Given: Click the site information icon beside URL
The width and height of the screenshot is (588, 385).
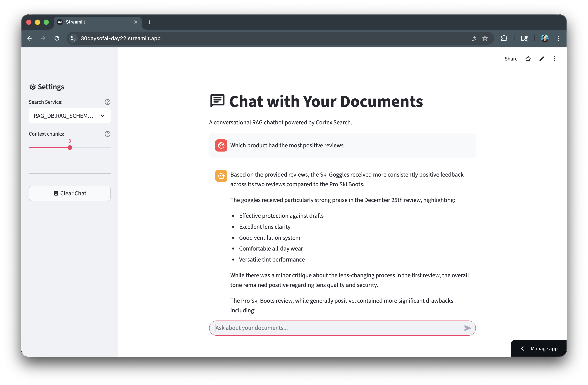Looking at the screenshot, I should (73, 38).
